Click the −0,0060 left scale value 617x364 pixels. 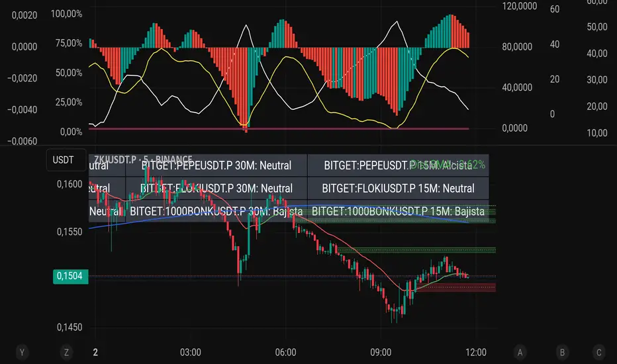[x=22, y=141]
